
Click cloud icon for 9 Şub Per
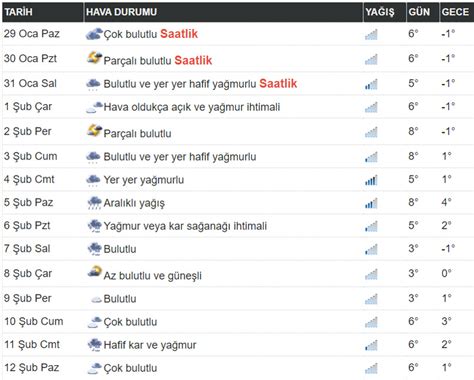tap(96, 299)
